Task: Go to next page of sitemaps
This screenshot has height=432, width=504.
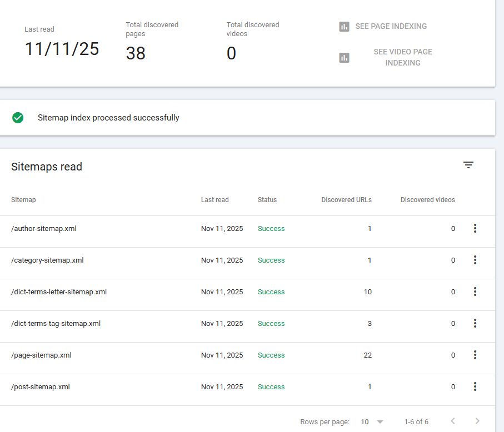Action: pos(477,421)
